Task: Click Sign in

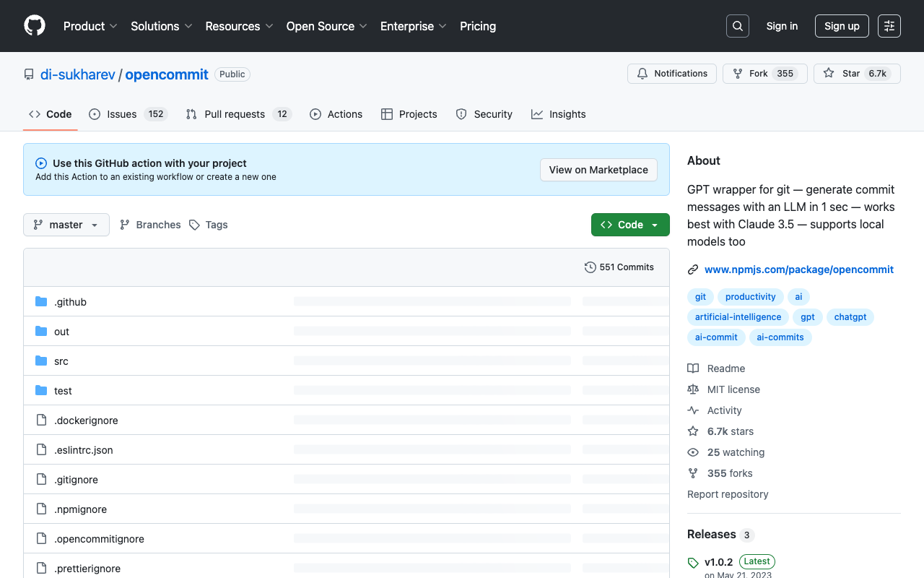Action: [782, 26]
